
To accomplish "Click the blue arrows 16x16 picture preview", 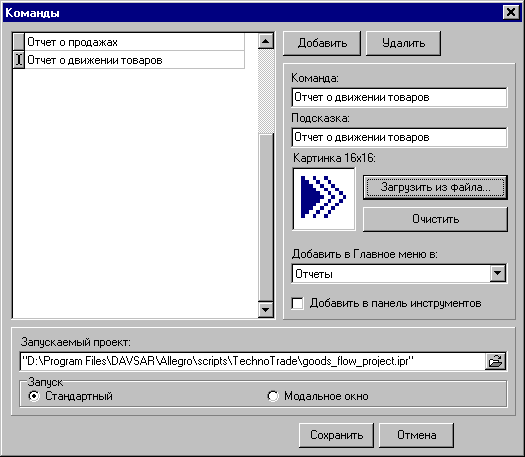I will [324, 199].
